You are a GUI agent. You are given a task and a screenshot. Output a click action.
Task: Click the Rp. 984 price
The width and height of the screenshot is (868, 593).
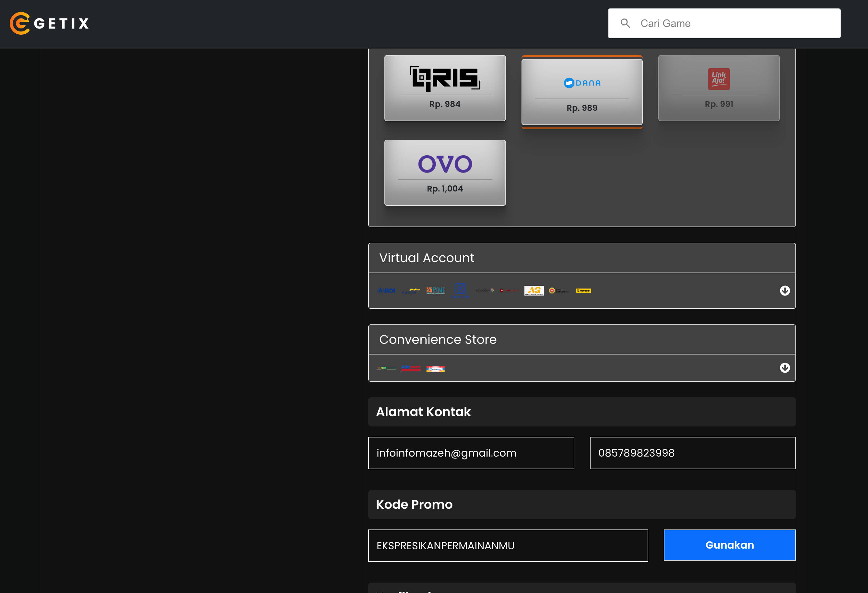point(445,104)
